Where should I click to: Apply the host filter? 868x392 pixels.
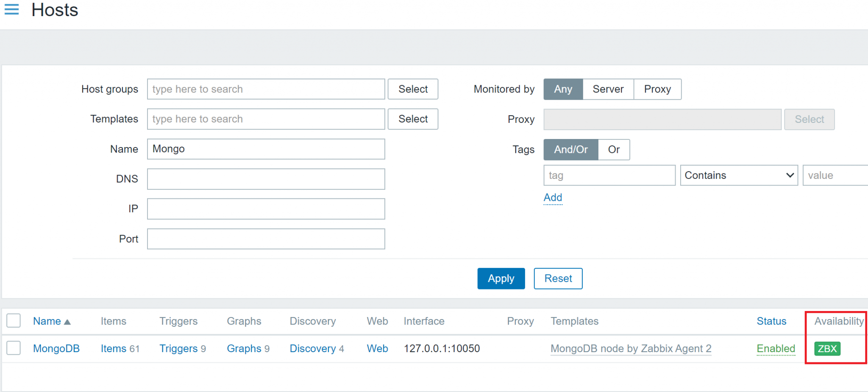click(501, 278)
